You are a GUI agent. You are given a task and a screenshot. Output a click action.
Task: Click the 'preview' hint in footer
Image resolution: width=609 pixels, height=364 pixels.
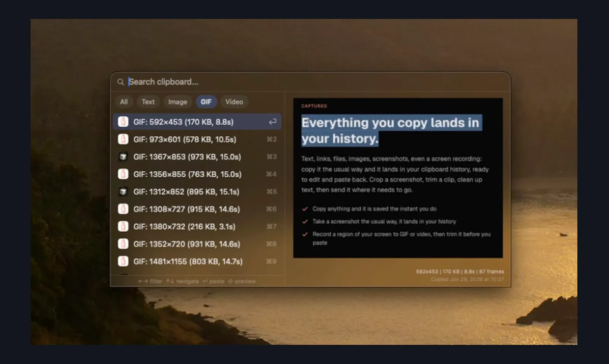(x=242, y=281)
